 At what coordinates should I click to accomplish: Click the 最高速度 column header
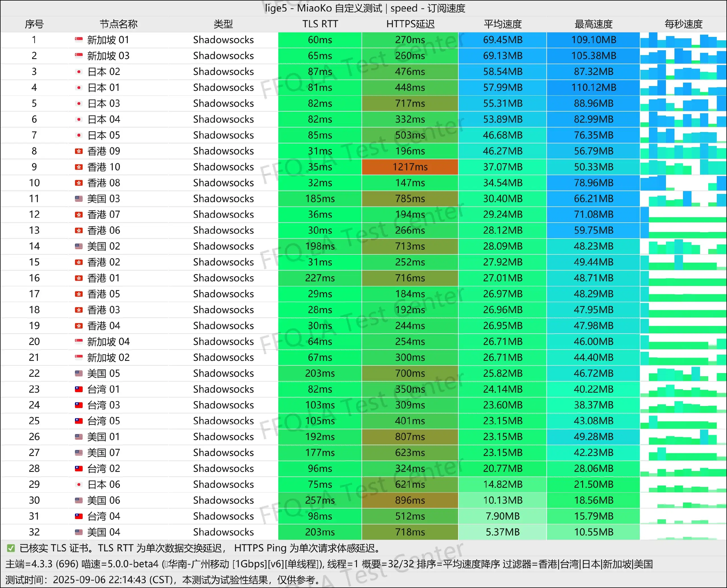point(594,24)
